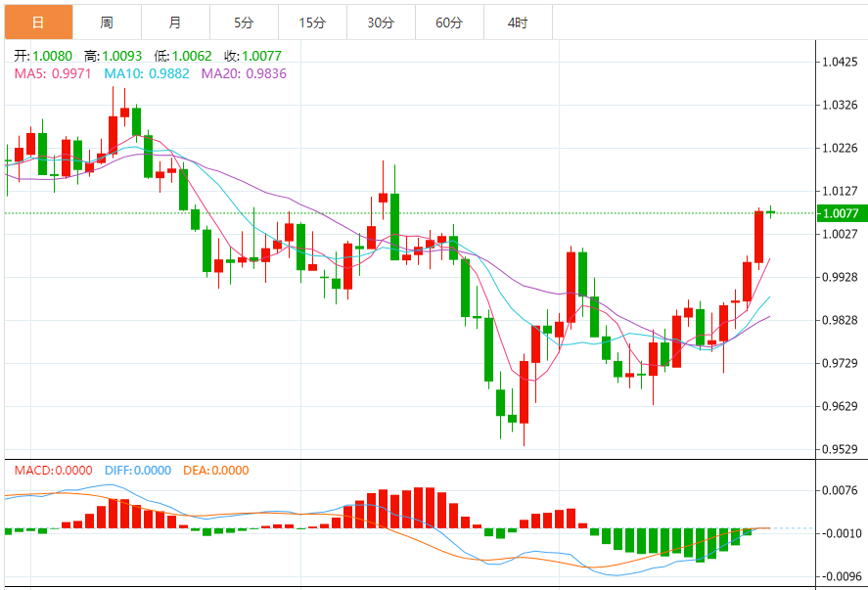The image size is (868, 590).
Task: Switch to the 周 weekly tab
Action: (107, 23)
